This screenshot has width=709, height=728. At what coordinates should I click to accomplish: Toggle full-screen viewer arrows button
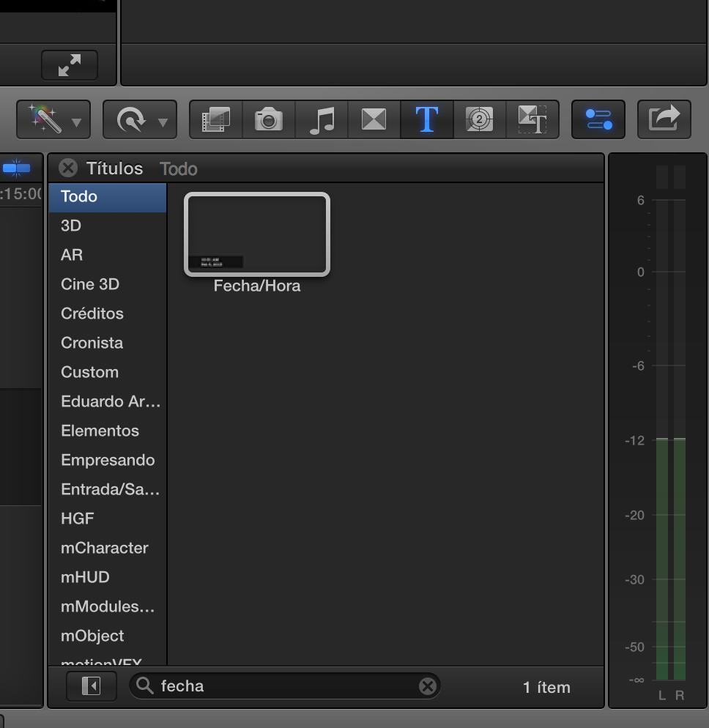70,66
